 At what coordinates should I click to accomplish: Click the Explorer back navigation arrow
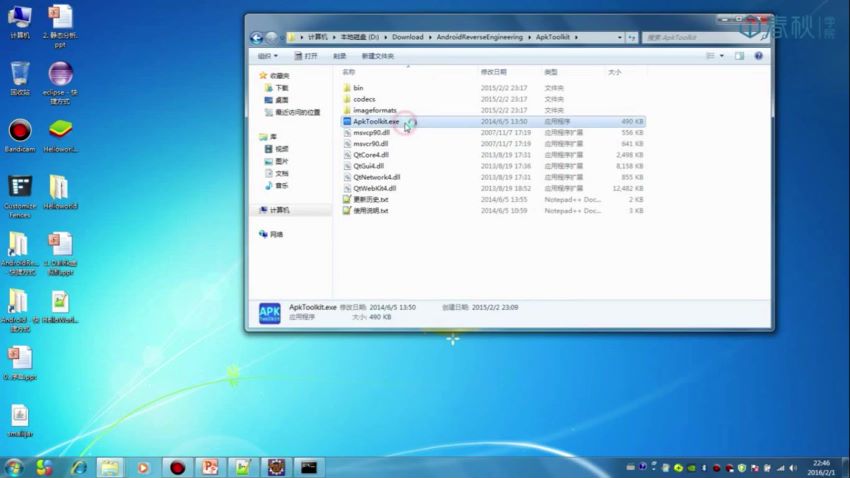[257, 38]
